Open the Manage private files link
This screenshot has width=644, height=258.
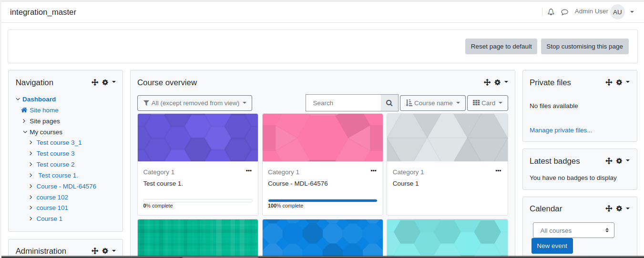pyautogui.click(x=561, y=130)
